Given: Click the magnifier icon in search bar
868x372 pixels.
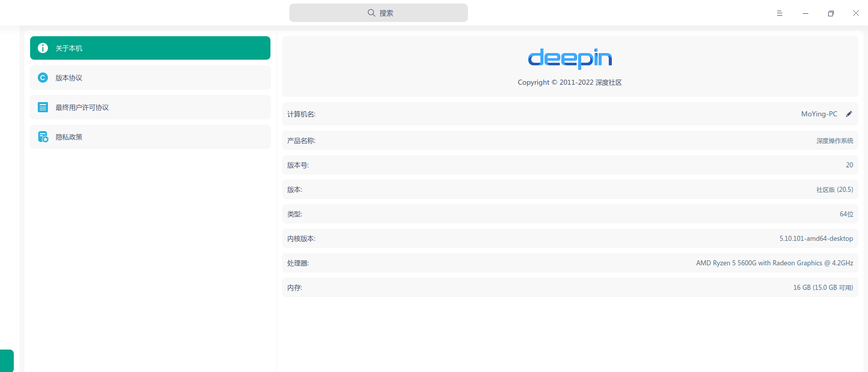Looking at the screenshot, I should pos(371,13).
